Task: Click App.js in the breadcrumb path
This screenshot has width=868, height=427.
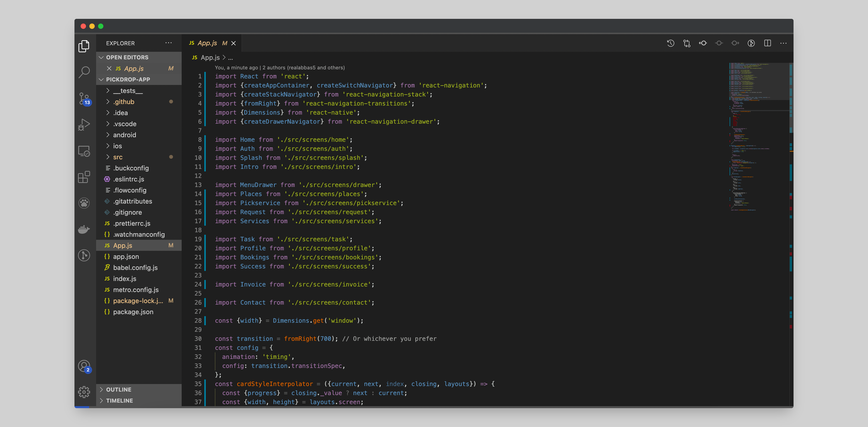Action: pos(210,58)
